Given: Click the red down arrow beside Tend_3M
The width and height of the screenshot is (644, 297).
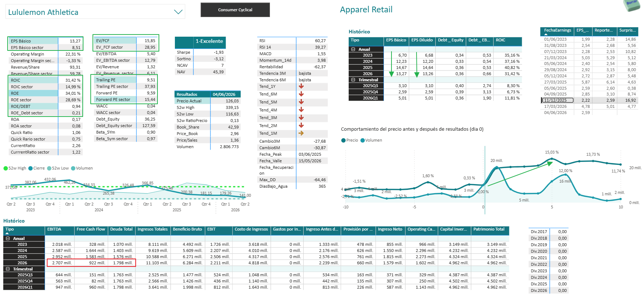Looking at the screenshot, I should [301, 118].
